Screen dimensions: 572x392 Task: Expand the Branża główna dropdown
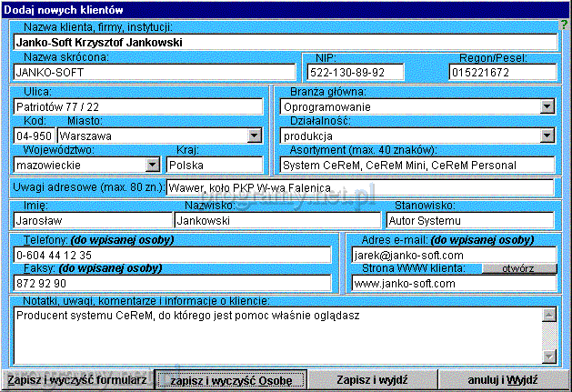547,106
